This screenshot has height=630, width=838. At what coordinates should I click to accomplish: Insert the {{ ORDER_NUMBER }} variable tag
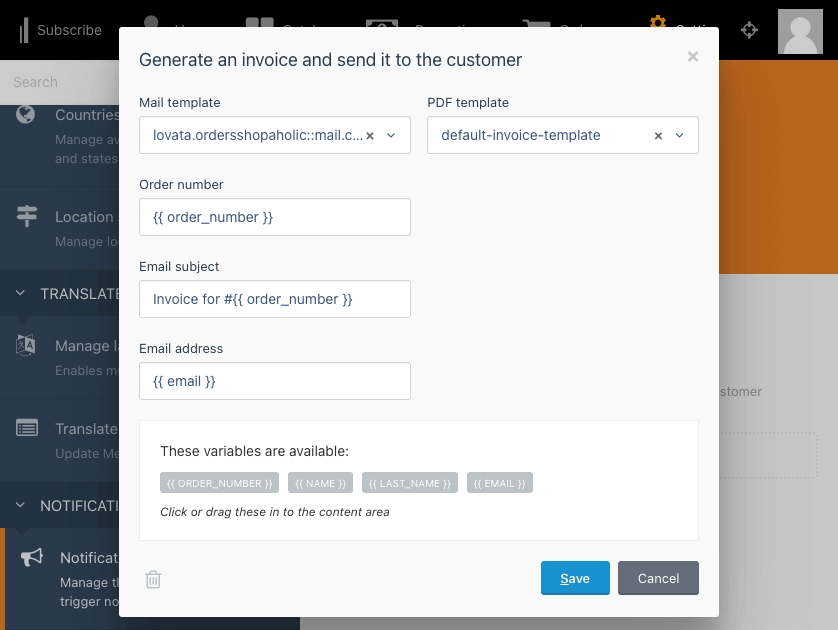(x=219, y=483)
